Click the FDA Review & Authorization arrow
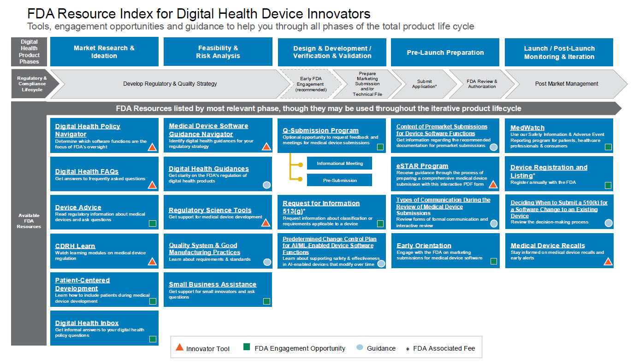The height and width of the screenshot is (364, 633). coord(482,84)
